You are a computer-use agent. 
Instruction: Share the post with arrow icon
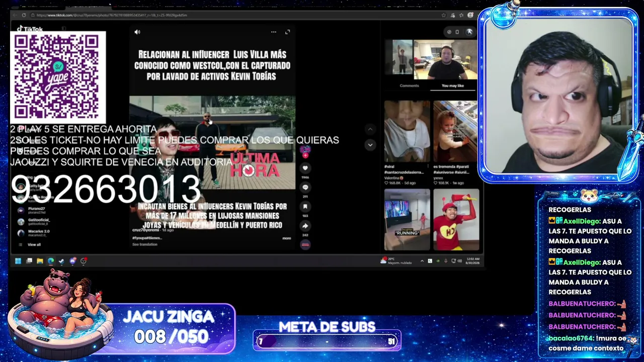click(305, 226)
